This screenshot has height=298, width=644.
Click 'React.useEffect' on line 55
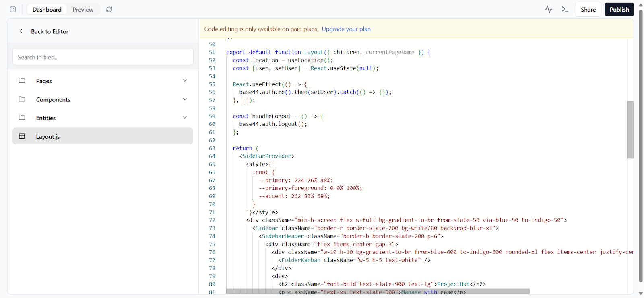point(257,84)
